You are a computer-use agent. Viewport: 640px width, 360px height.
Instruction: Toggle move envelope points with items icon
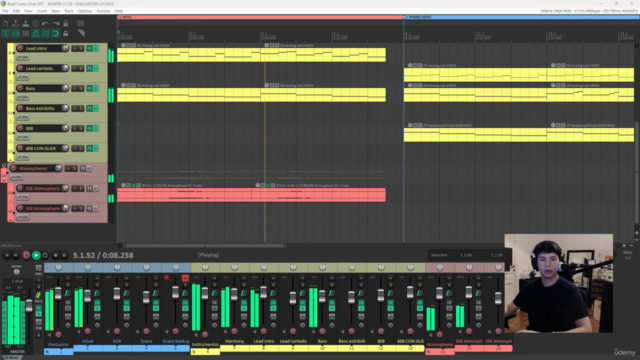[36, 33]
